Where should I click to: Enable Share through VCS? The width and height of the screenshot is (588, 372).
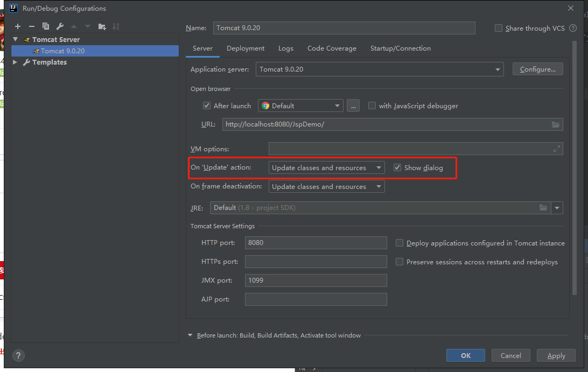pyautogui.click(x=499, y=28)
